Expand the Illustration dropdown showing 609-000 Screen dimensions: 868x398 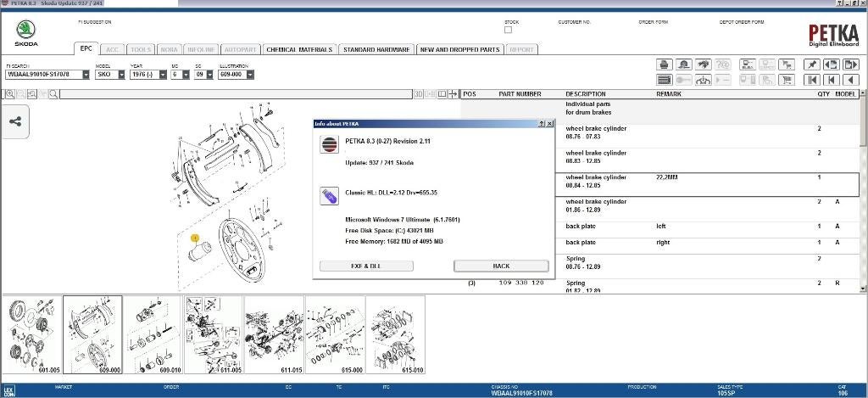coord(250,75)
